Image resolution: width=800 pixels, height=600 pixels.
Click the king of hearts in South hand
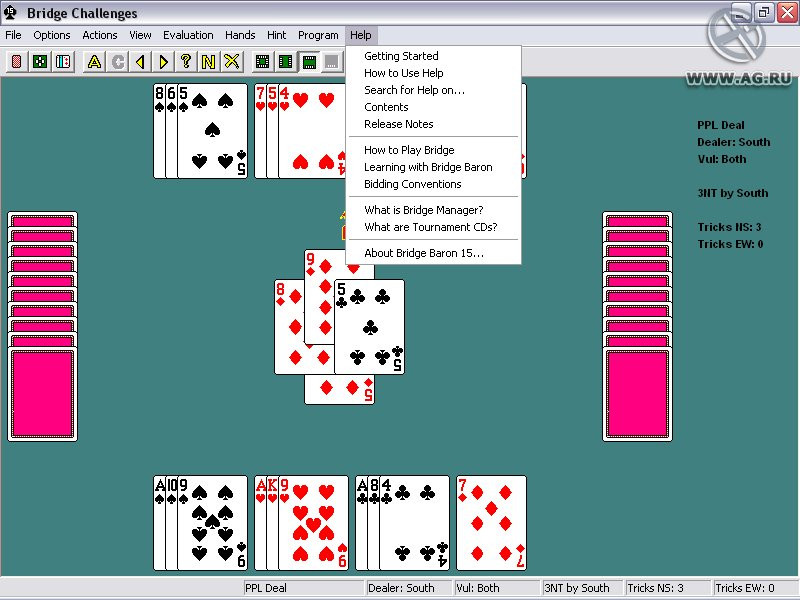272,523
